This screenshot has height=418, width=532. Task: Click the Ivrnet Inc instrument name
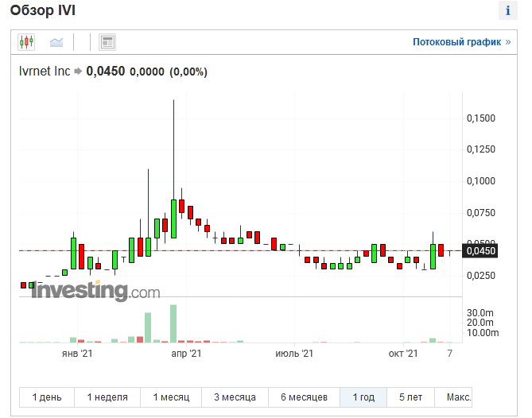[x=45, y=72]
